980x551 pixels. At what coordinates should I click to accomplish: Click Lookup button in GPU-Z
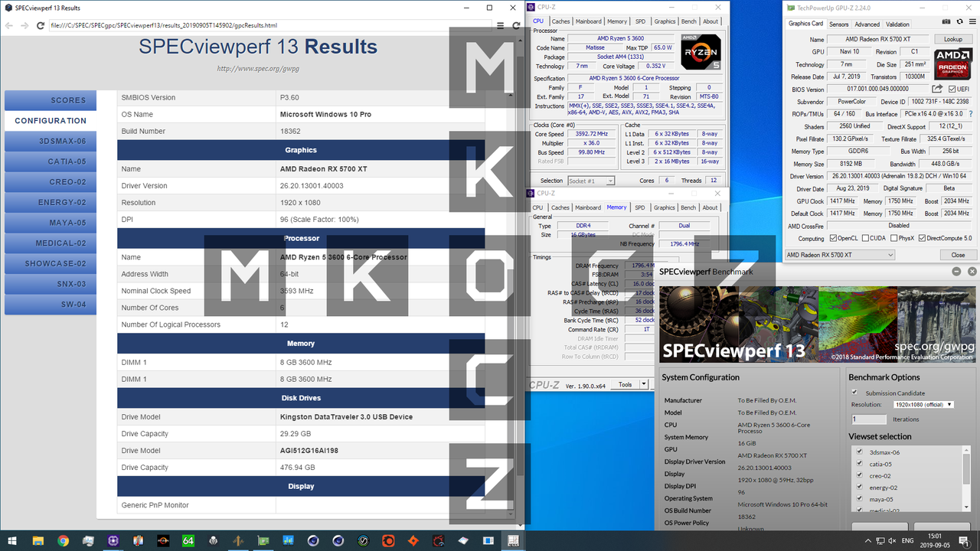tap(953, 39)
